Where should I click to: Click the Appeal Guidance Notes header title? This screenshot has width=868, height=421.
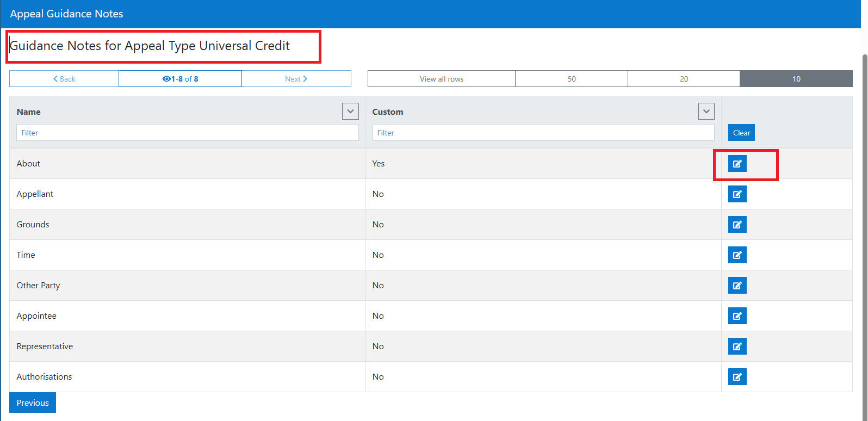66,14
